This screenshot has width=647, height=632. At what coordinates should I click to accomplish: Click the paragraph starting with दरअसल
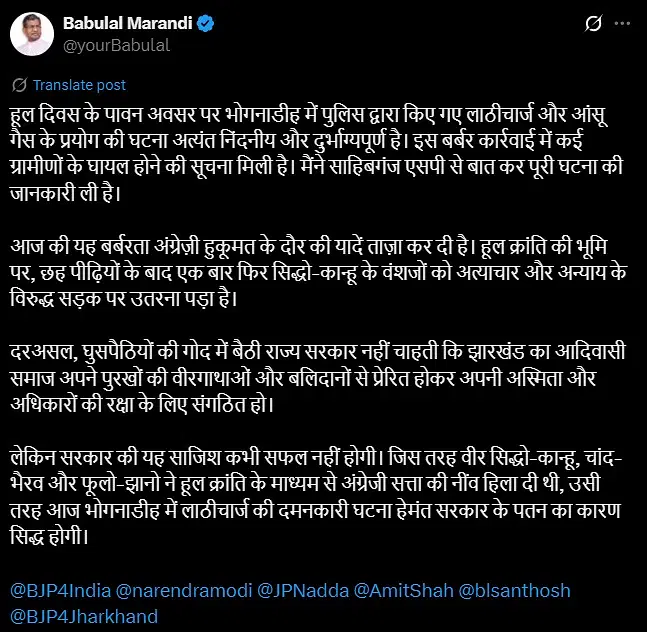[317, 377]
